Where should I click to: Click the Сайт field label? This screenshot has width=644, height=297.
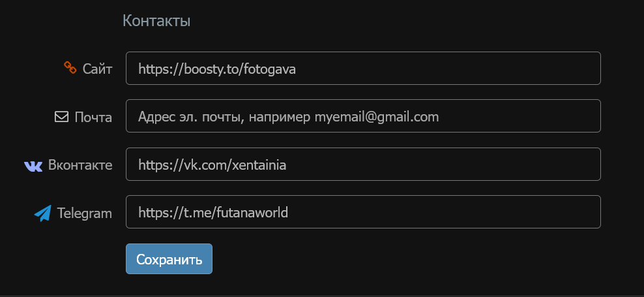coord(98,69)
